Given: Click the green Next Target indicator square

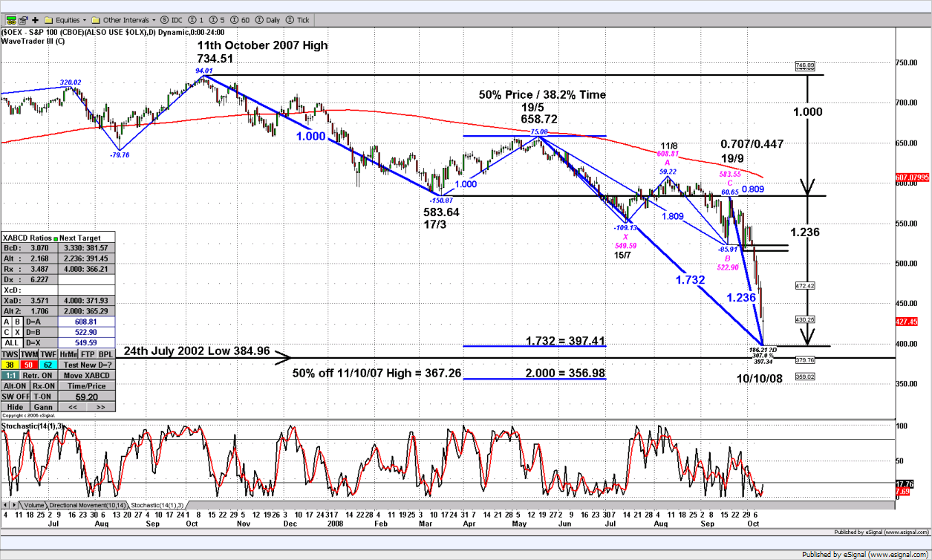Looking at the screenshot, I should [56, 238].
